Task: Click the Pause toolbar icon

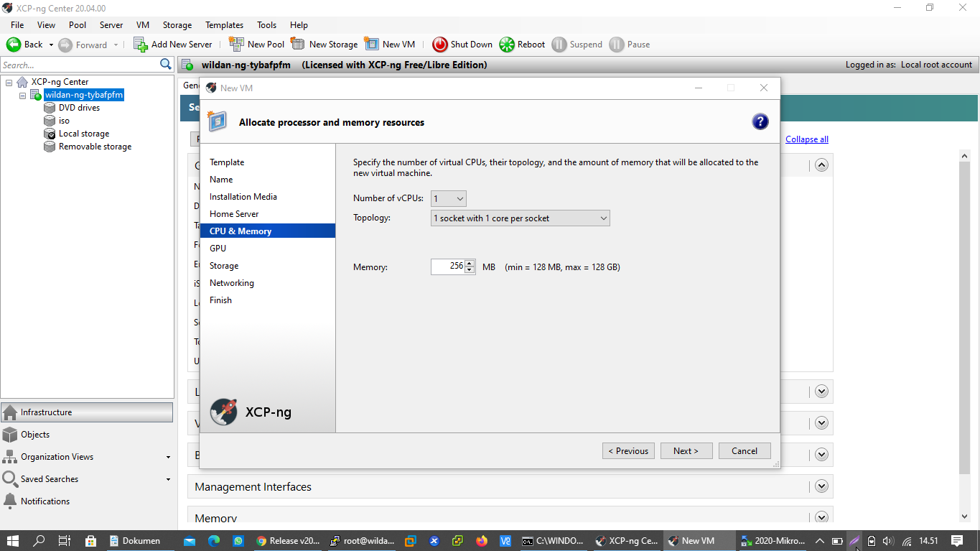Action: click(x=617, y=45)
